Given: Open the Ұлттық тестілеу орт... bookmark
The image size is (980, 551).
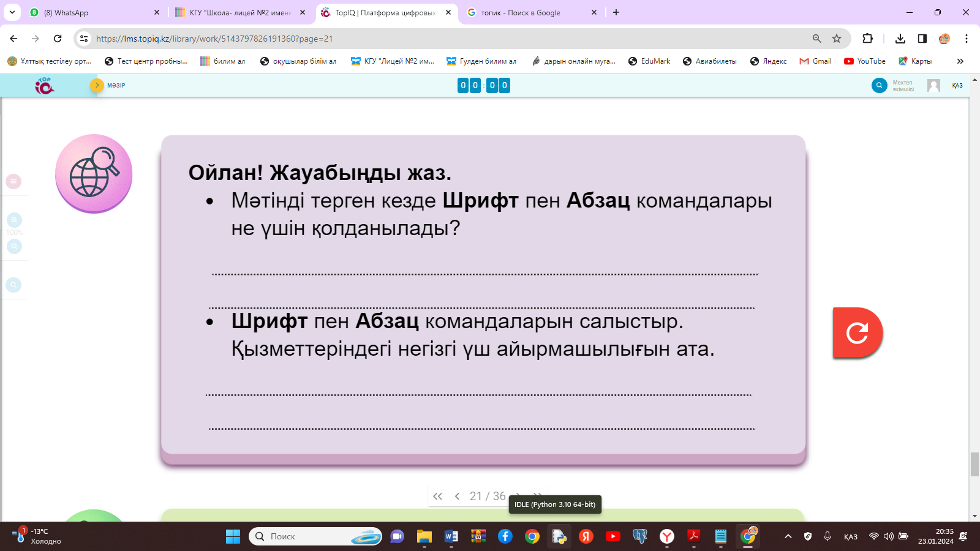Looking at the screenshot, I should point(50,61).
